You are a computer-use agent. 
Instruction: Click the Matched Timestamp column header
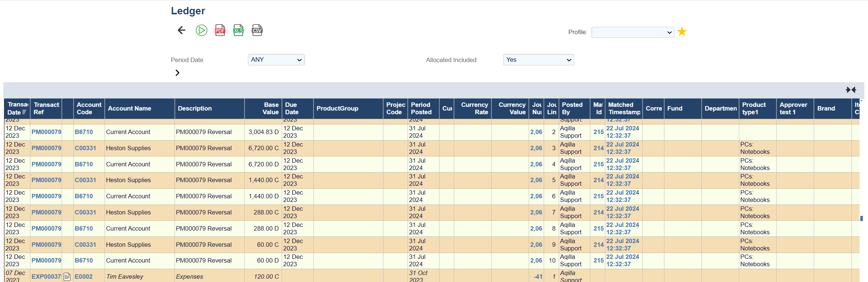(x=624, y=108)
